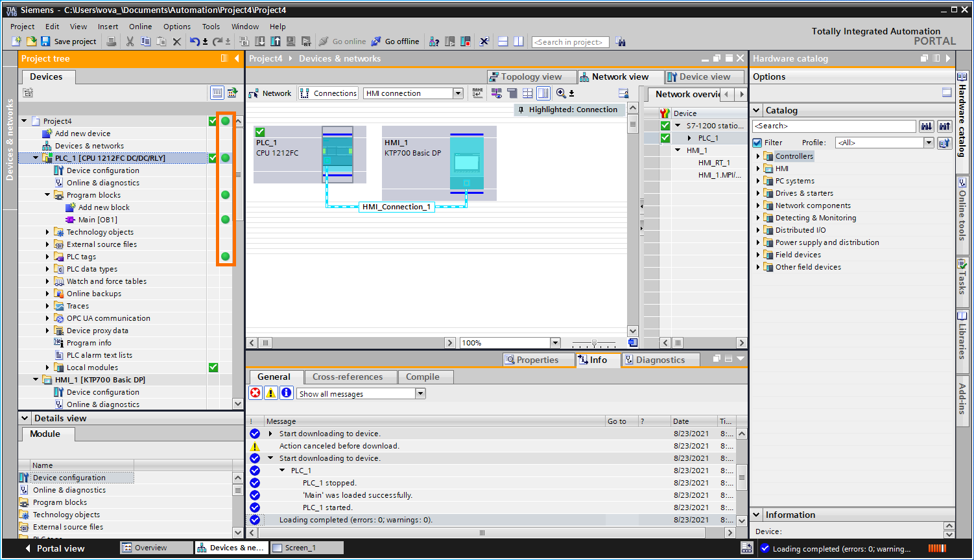This screenshot has width=974, height=560.
Task: Open the Profile <All> dropdown
Action: 929,143
